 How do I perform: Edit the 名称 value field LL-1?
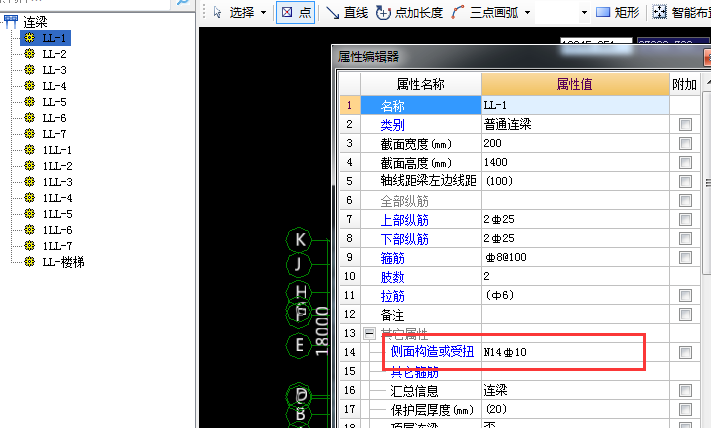[575, 105]
